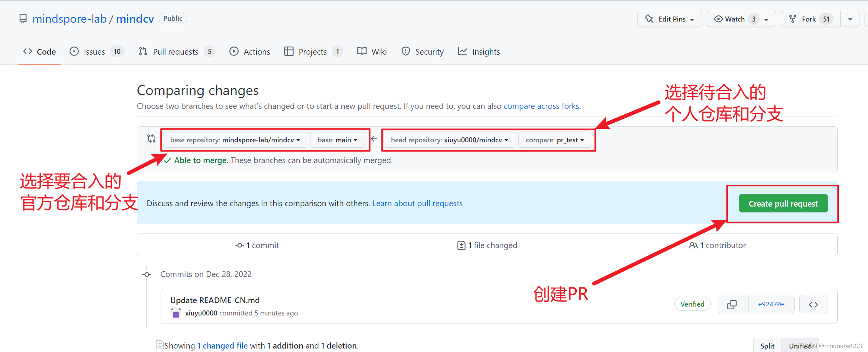868x352 pixels.
Task: Click the Issues circle-dot icon
Action: click(x=74, y=51)
